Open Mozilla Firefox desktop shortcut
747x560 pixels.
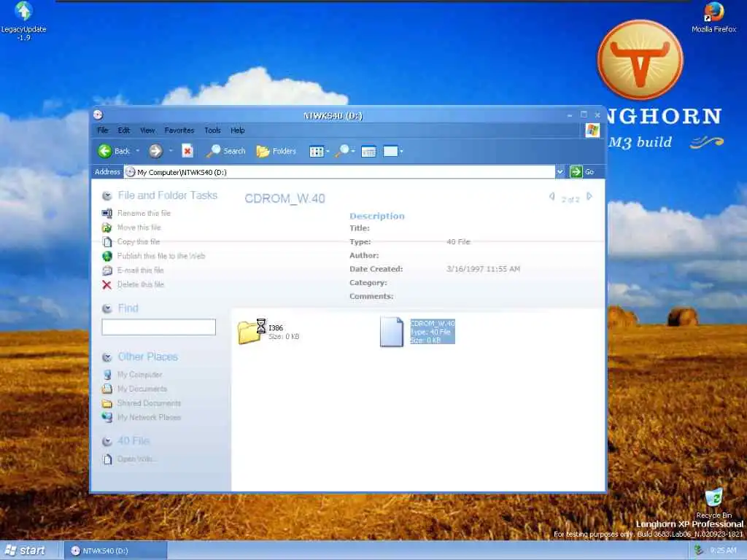713,17
